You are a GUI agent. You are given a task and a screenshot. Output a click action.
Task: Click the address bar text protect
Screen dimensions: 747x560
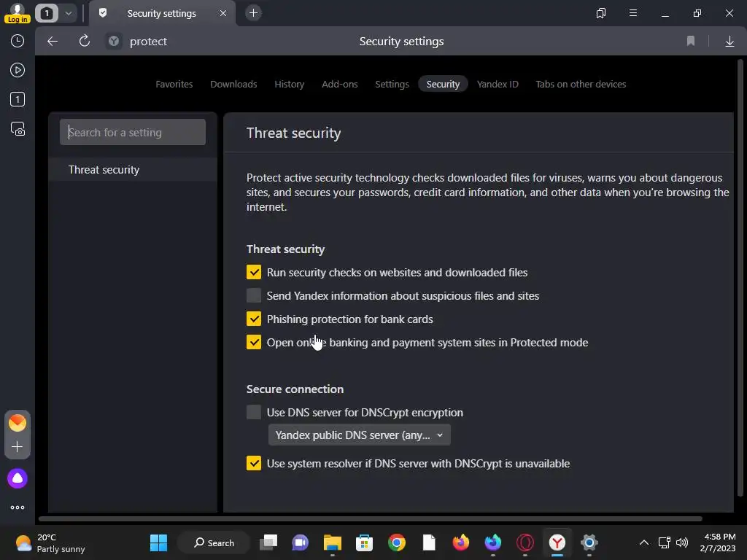click(x=148, y=42)
